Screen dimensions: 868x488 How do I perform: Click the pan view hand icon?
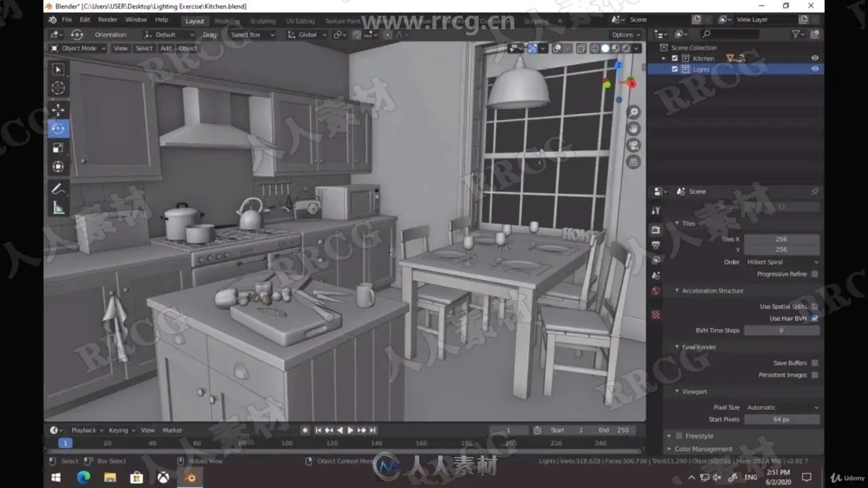pos(633,129)
